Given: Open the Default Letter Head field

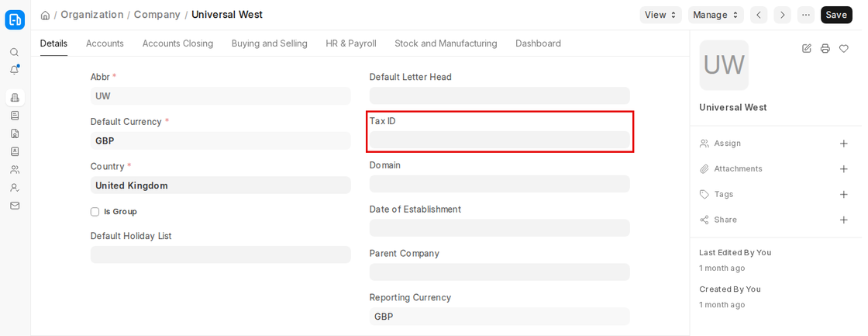Looking at the screenshot, I should [x=499, y=95].
